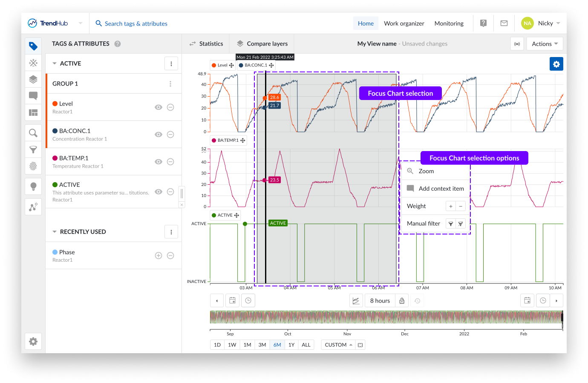Image resolution: width=588 pixels, height=383 pixels.
Task: Toggle visibility of BA:CONC.1 tag
Action: pyautogui.click(x=158, y=134)
